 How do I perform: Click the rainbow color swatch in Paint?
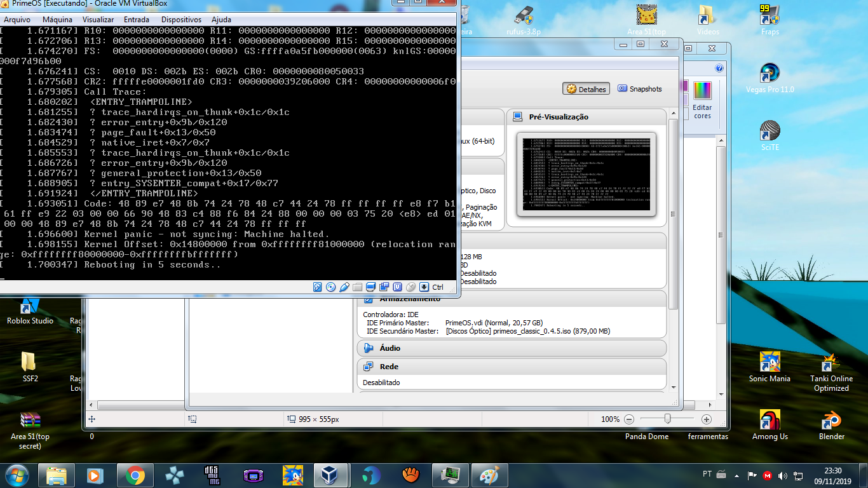[x=702, y=91]
